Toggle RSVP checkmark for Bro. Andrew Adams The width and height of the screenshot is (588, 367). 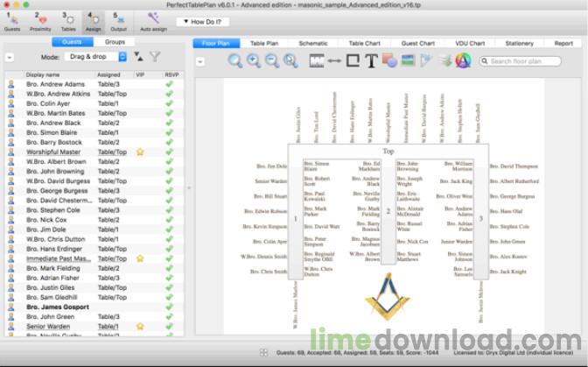(x=170, y=84)
